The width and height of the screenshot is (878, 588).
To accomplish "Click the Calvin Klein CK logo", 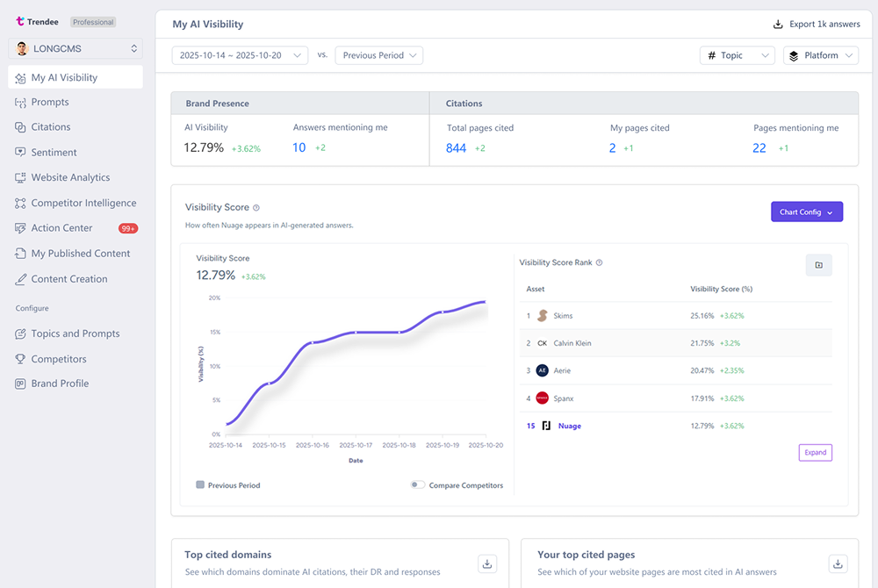I will (x=542, y=343).
